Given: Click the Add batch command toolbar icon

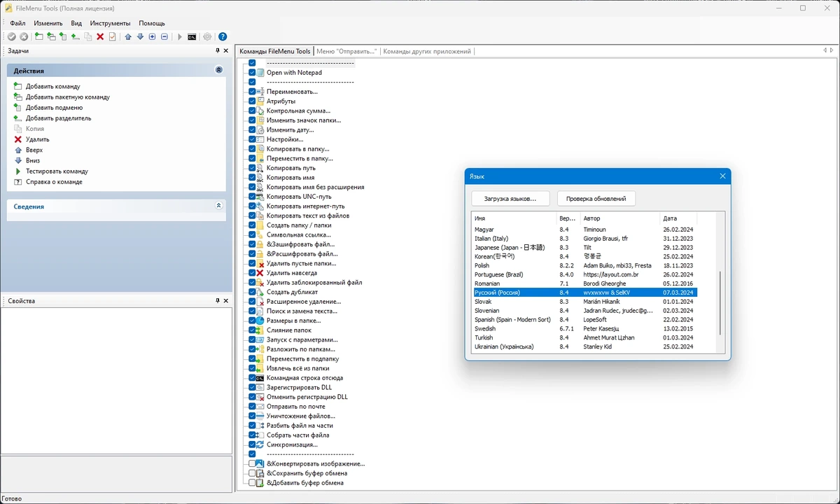Looking at the screenshot, I should 51,36.
